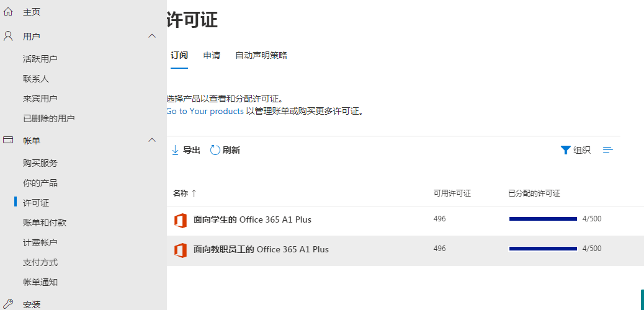This screenshot has width=644, height=310.
Task: Collapse the 用户 section chevron
Action: pyautogui.click(x=152, y=36)
